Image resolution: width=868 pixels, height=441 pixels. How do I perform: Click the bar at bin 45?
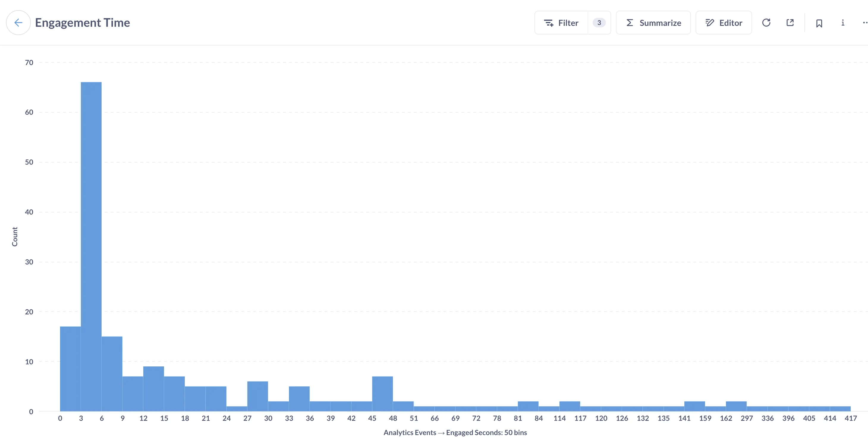pyautogui.click(x=382, y=393)
